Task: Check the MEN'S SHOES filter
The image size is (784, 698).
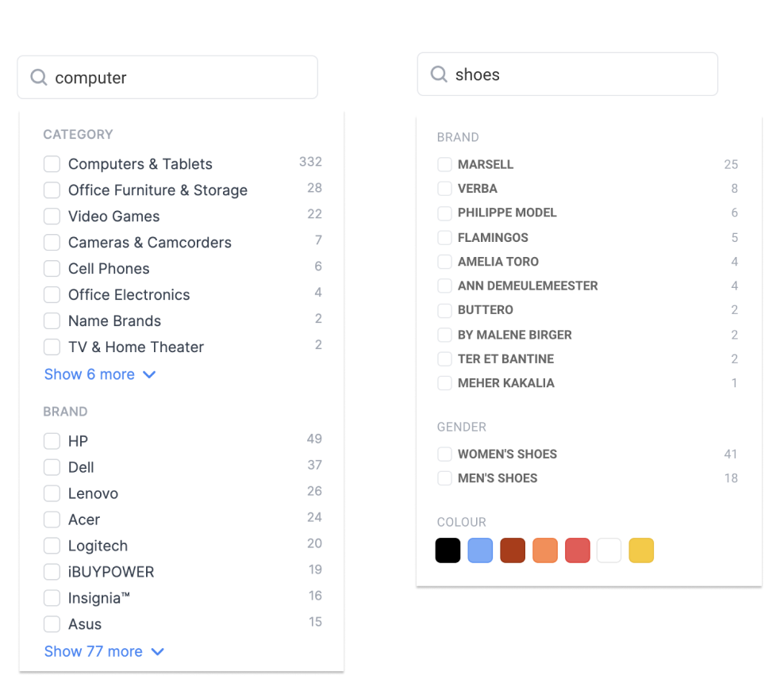Action: pyautogui.click(x=444, y=478)
